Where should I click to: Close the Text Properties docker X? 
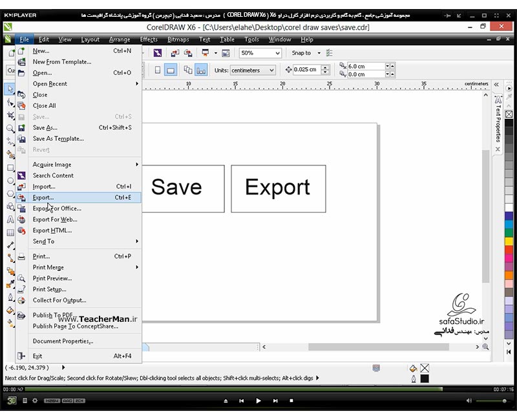coord(498,149)
